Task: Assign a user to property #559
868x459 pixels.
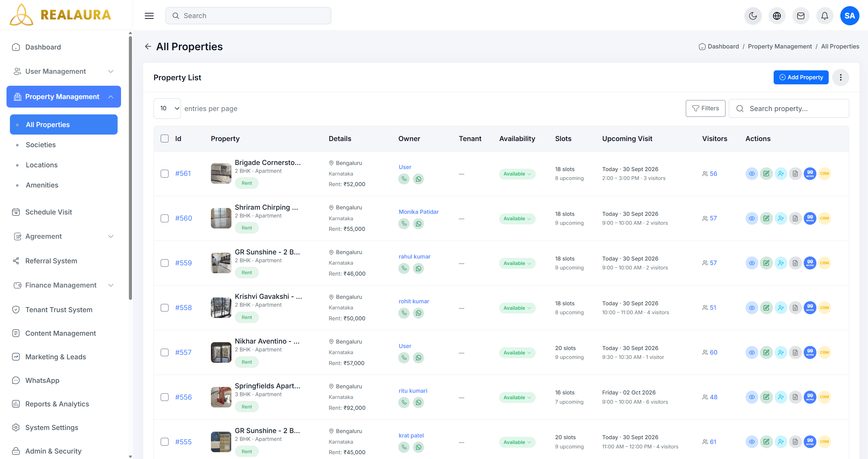Action: (x=781, y=263)
